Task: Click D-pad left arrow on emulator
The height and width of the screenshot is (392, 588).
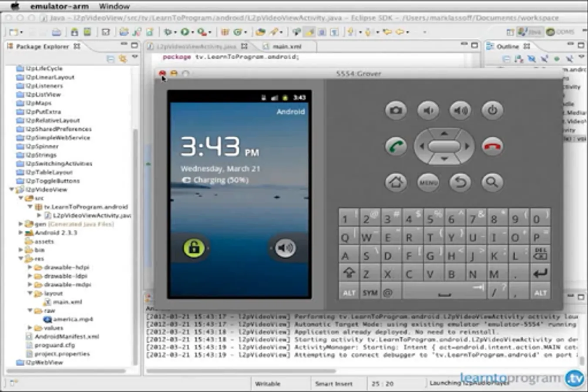Action: 421,146
